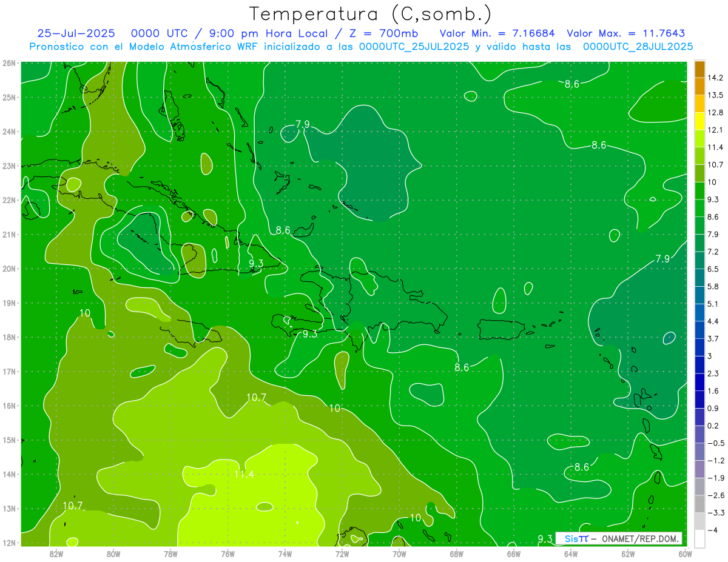728x562 pixels.
Task: Pick legend swatch between 13.5 and 14.2
Action: (x=699, y=86)
